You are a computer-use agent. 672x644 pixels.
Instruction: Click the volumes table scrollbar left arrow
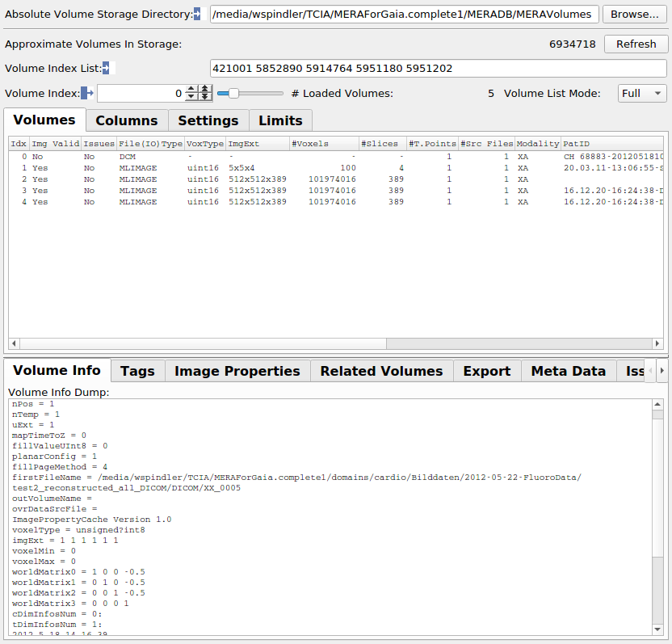coord(14,343)
